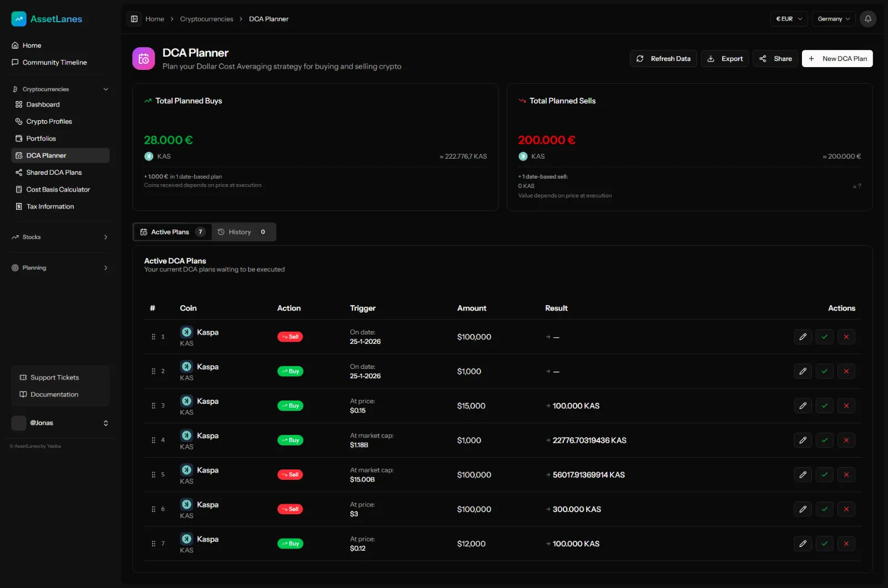Delete the $12,000 buy plan
Image resolution: width=888 pixels, height=588 pixels.
pos(846,544)
